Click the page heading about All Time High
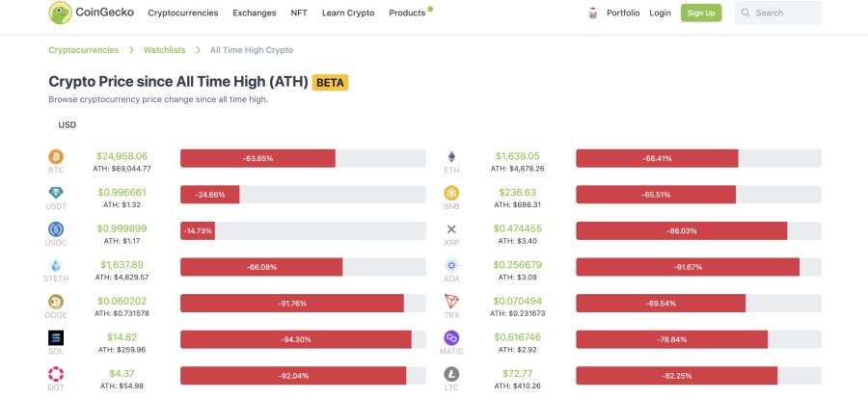868x400 pixels. click(178, 82)
